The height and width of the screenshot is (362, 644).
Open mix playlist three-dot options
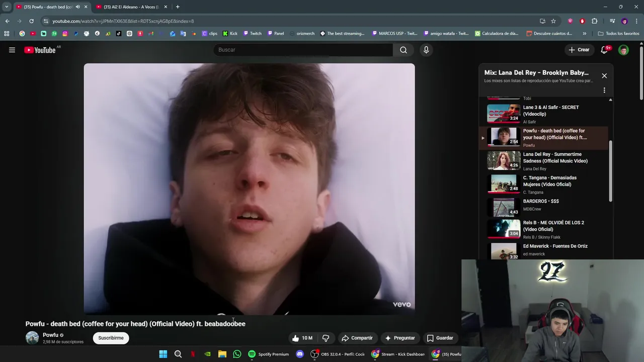(x=604, y=90)
